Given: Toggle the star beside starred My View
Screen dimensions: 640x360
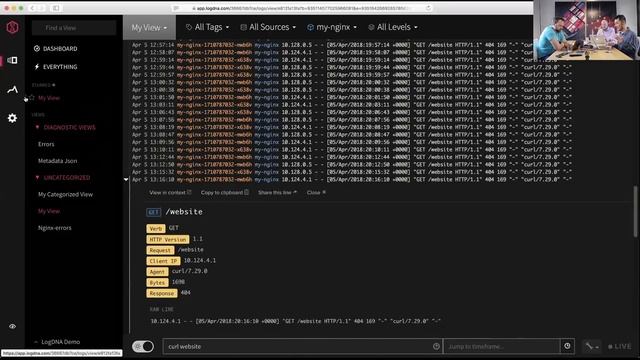Looking at the screenshot, I should coord(32,98).
